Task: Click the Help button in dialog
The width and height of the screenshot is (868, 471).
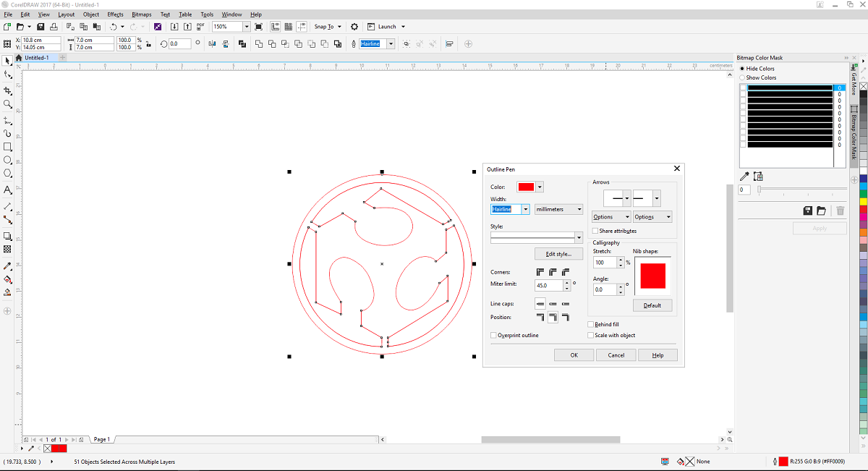Action: click(x=658, y=355)
